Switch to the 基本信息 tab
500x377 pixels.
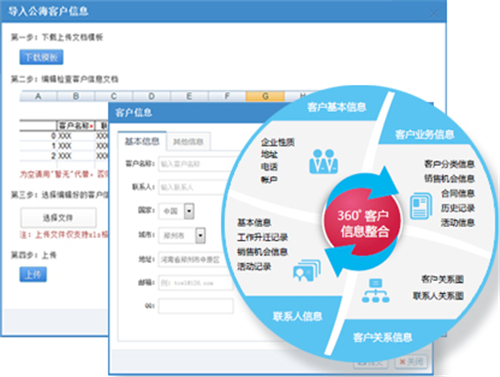pos(142,141)
